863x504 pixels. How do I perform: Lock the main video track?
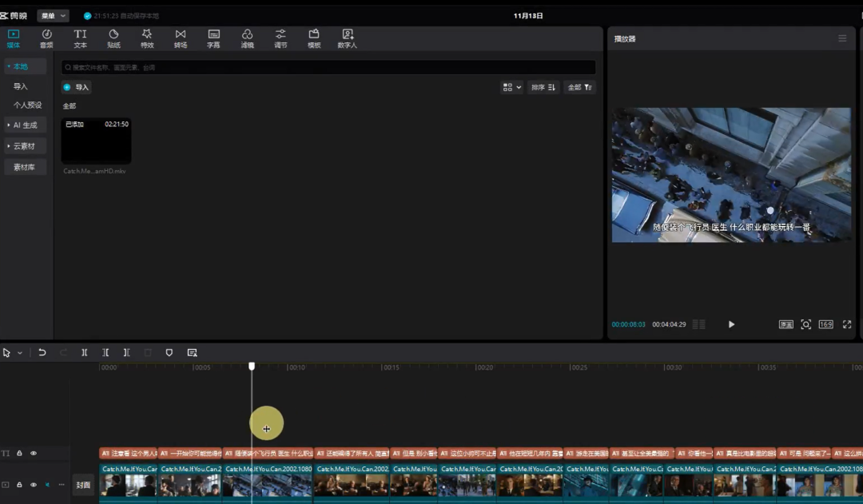(x=19, y=485)
